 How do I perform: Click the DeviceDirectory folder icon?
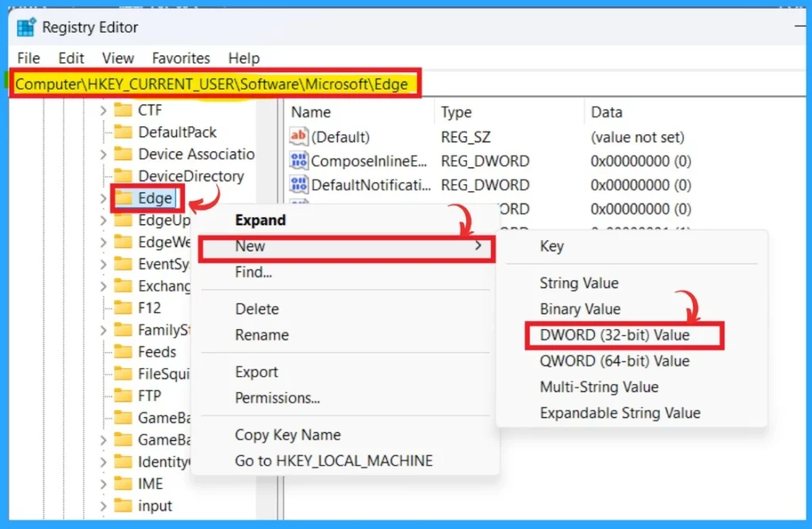[x=123, y=175]
